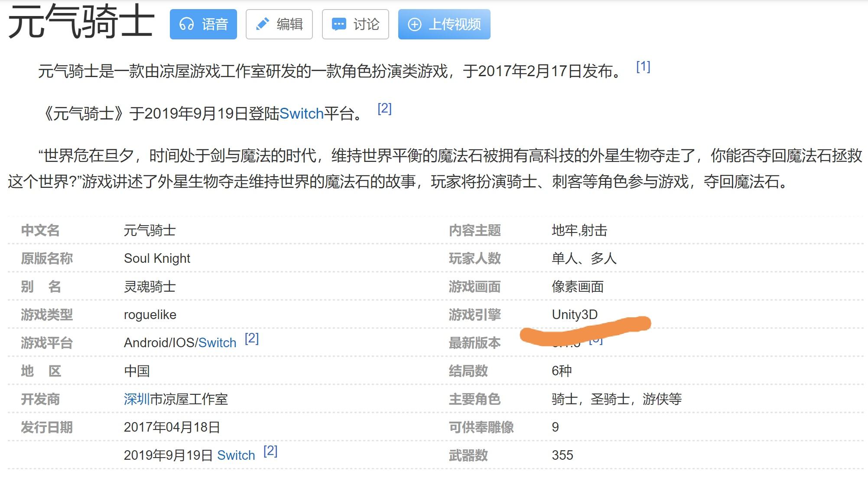Screen dimensions: 868x484
Task: Click the 结局数 label
Action: coord(468,371)
